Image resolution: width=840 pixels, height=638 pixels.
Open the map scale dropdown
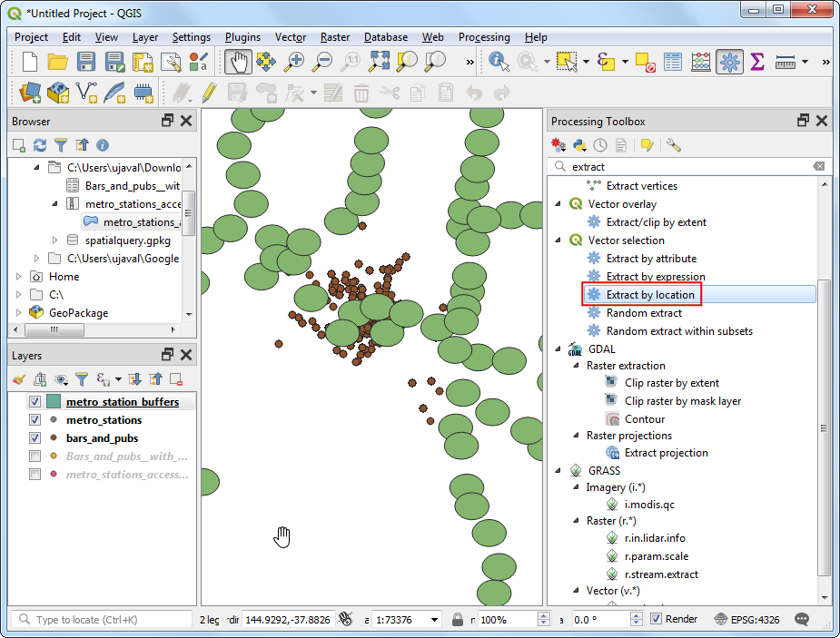click(x=435, y=620)
